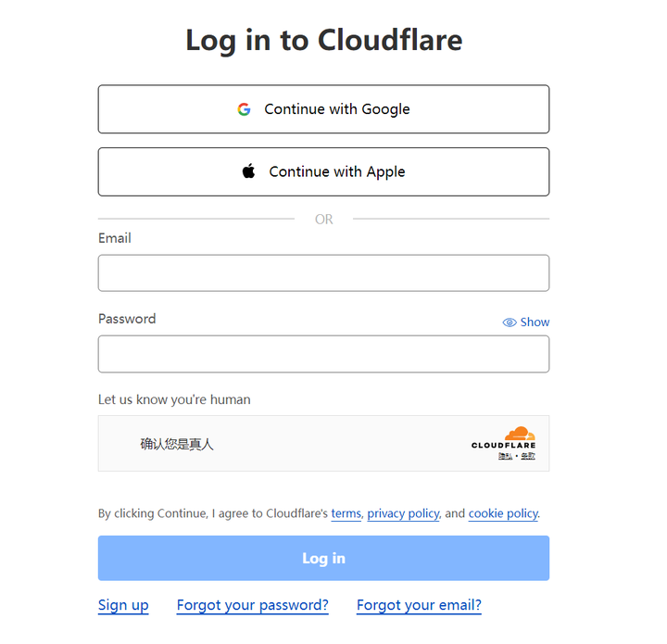The image size is (667, 644).
Task: Click the Google logo icon
Action: [244, 109]
